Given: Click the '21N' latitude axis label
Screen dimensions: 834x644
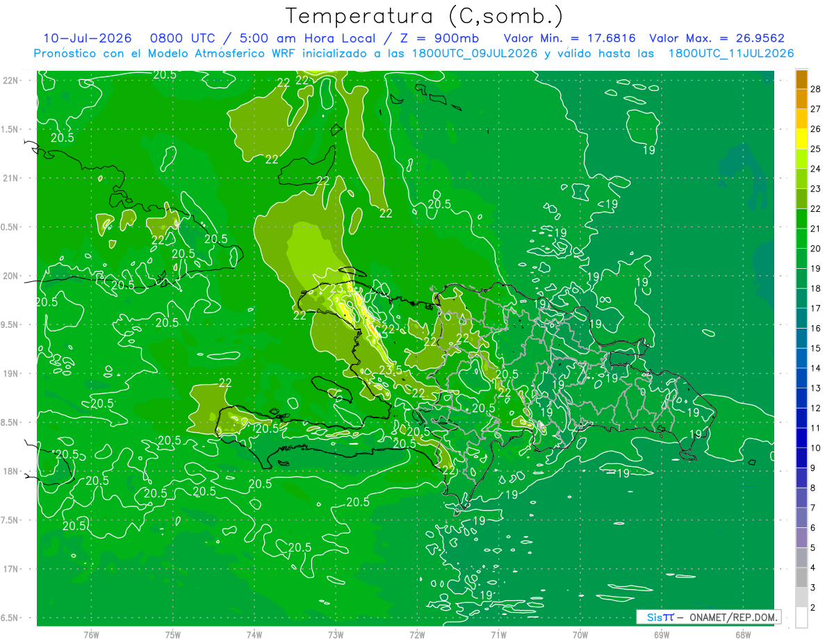Looking at the screenshot, I should [11, 178].
